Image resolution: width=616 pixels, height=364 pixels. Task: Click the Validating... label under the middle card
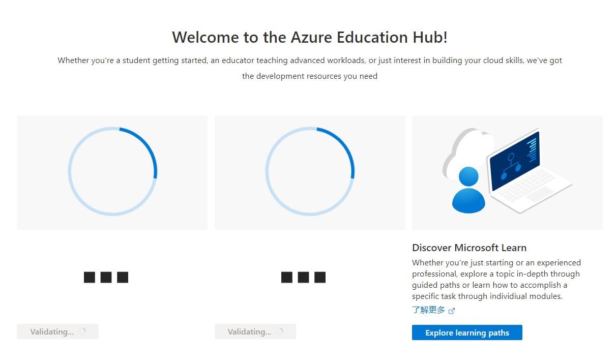click(249, 332)
